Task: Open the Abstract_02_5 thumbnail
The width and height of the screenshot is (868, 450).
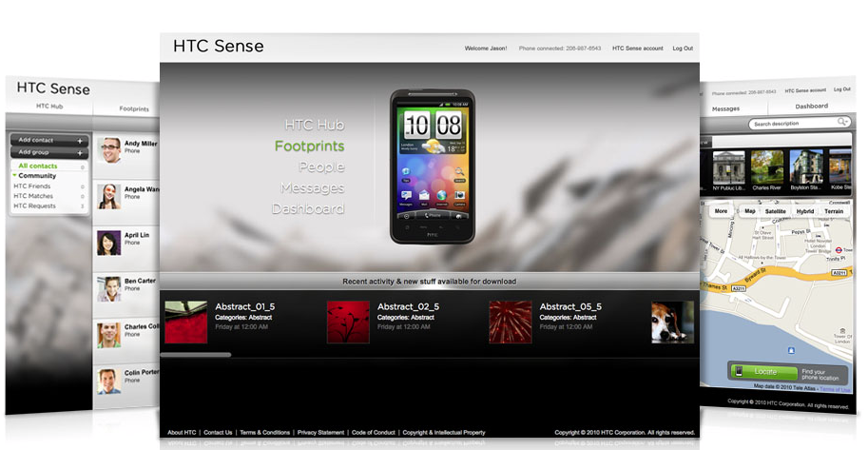Action: pyautogui.click(x=348, y=322)
